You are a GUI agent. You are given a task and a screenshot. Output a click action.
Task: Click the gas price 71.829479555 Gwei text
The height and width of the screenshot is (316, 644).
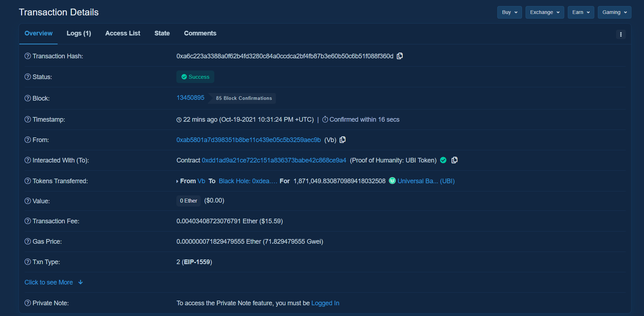coord(293,242)
